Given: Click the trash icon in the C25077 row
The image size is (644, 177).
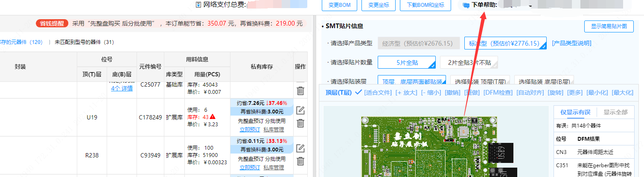Looking at the screenshot, I should (x=300, y=90).
